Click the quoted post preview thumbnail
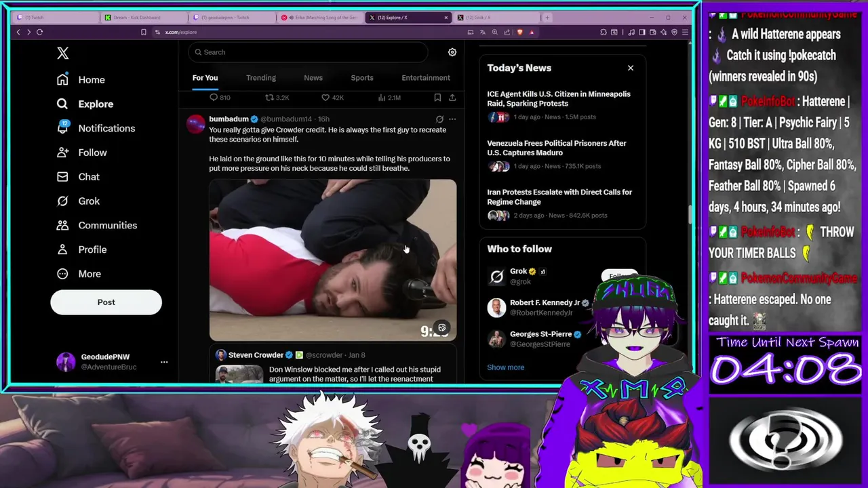 point(239,374)
